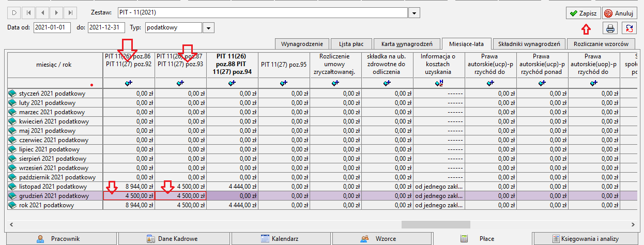
Task: Open the Kalendarz bottom section
Action: coord(280,239)
